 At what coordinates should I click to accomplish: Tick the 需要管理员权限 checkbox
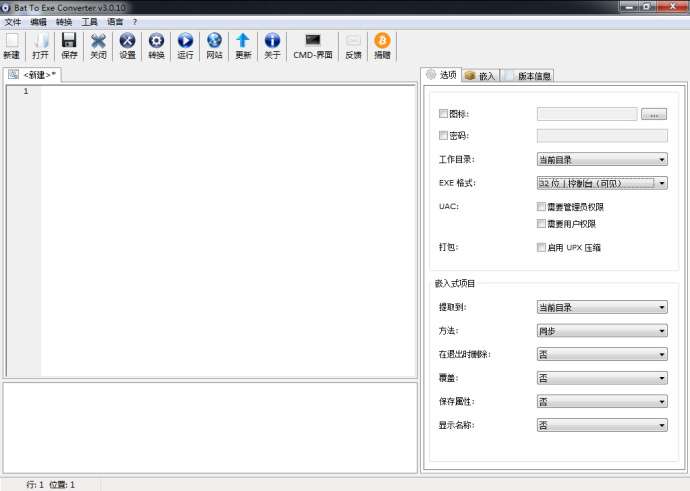541,207
